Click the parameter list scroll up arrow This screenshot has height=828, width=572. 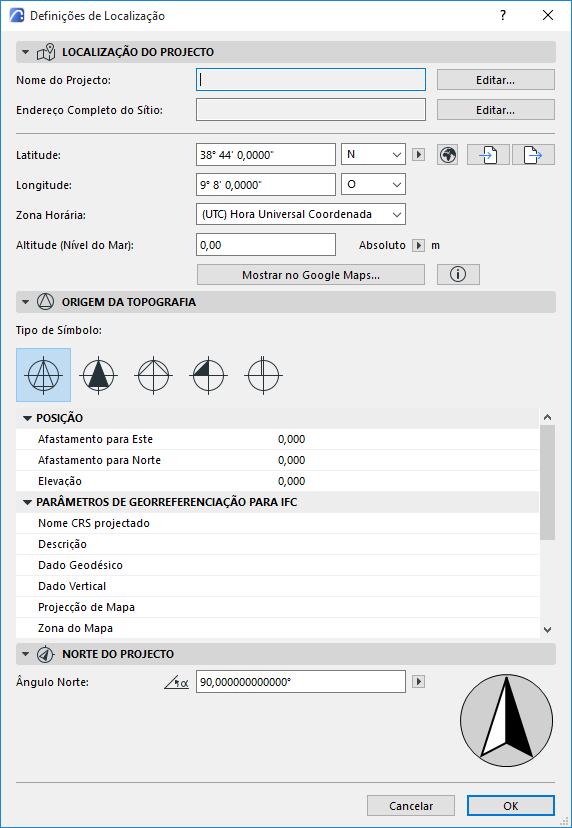coord(548,417)
